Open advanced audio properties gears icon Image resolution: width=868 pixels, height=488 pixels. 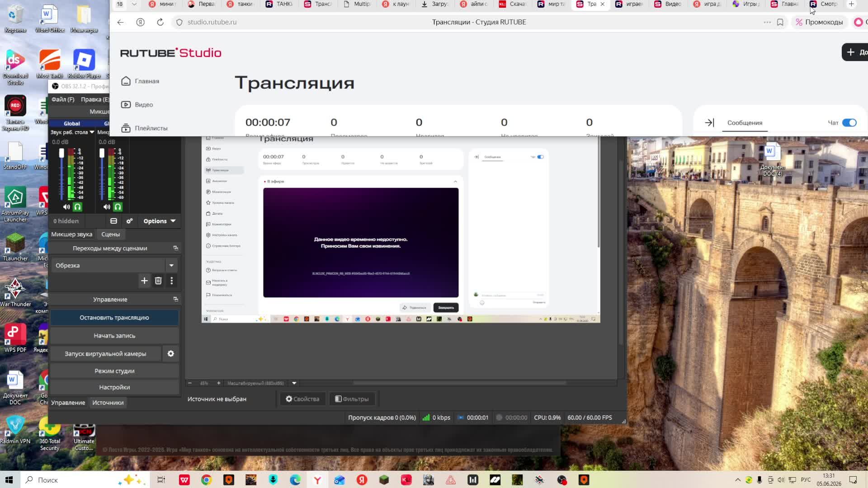pos(129,221)
